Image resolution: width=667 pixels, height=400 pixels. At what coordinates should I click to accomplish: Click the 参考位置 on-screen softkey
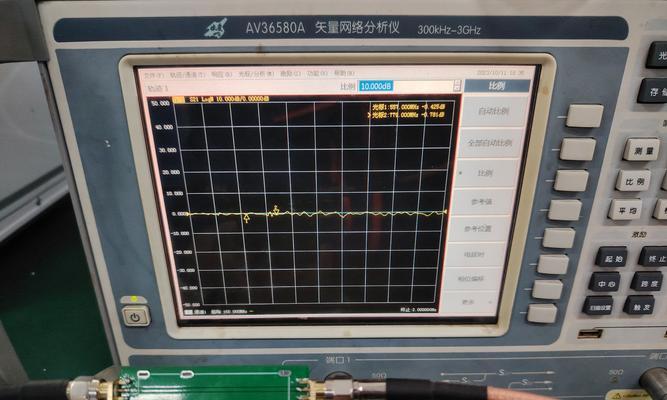pos(477,229)
